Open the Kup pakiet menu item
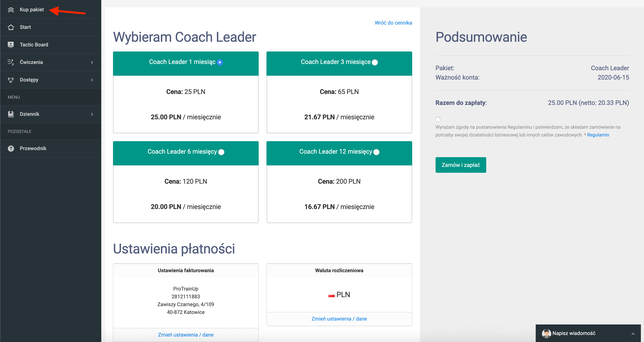The height and width of the screenshot is (342, 644). tap(32, 10)
